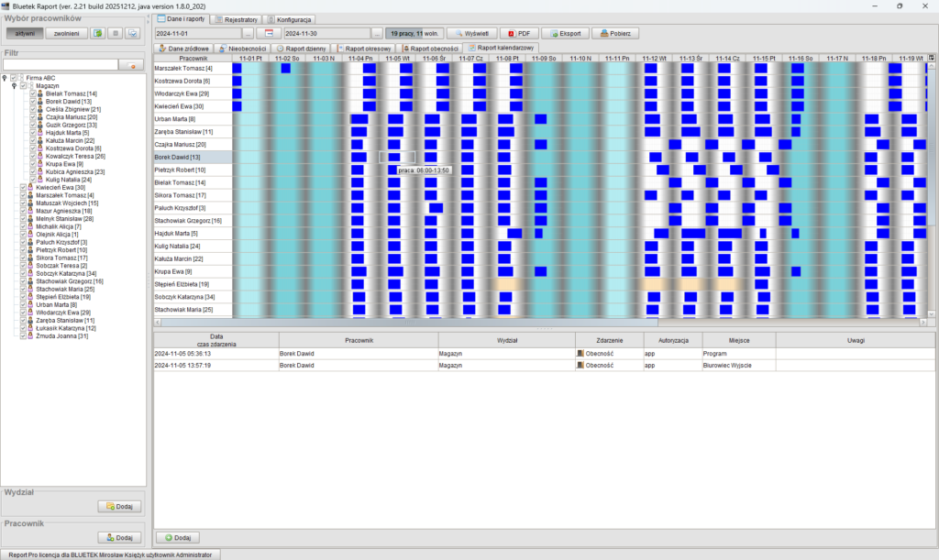Switch to the Rejestratory tab
The height and width of the screenshot is (560, 939).
click(236, 19)
